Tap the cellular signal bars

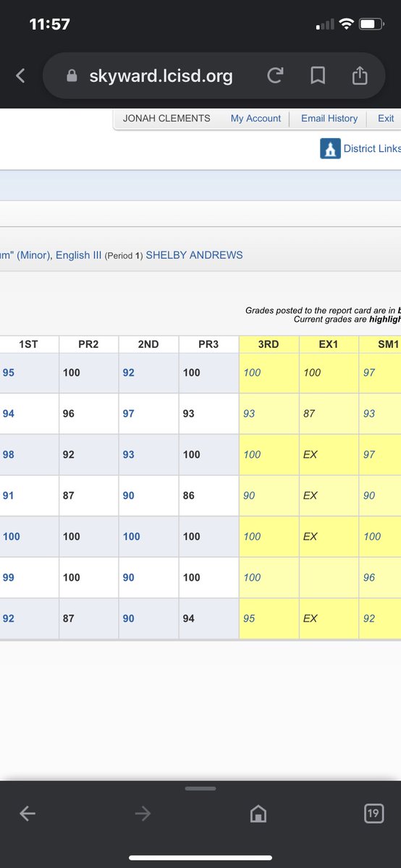tap(325, 25)
